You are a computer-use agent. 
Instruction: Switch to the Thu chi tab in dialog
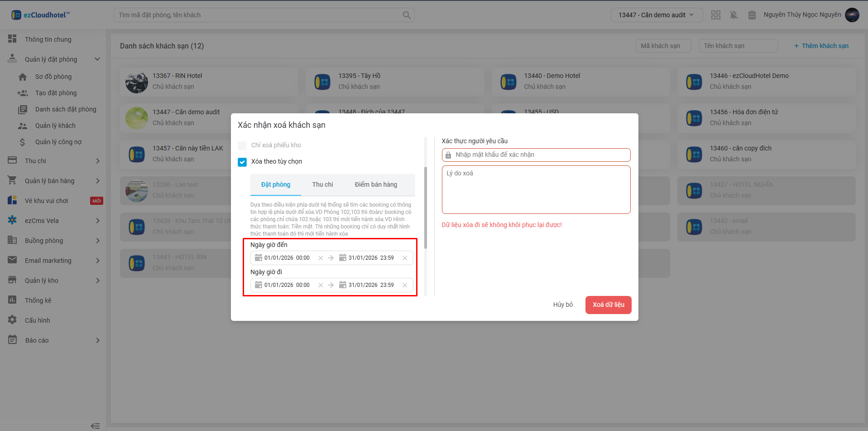[x=322, y=184]
